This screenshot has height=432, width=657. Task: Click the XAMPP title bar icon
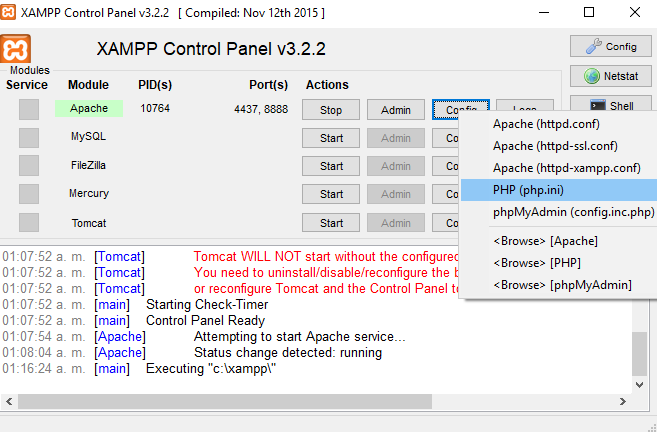(x=8, y=12)
